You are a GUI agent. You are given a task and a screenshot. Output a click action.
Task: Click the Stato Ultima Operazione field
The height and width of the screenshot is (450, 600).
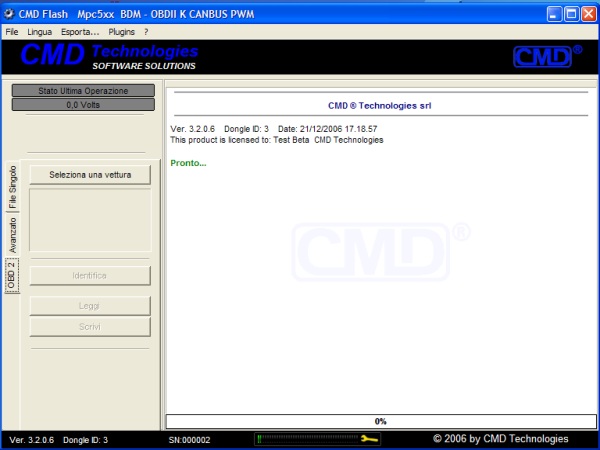83,91
